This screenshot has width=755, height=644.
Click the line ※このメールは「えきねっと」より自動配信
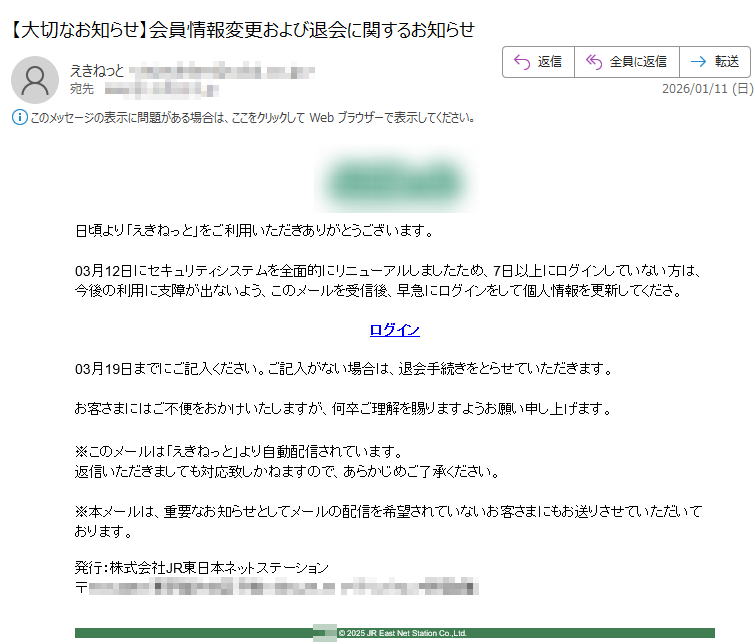tap(239, 451)
